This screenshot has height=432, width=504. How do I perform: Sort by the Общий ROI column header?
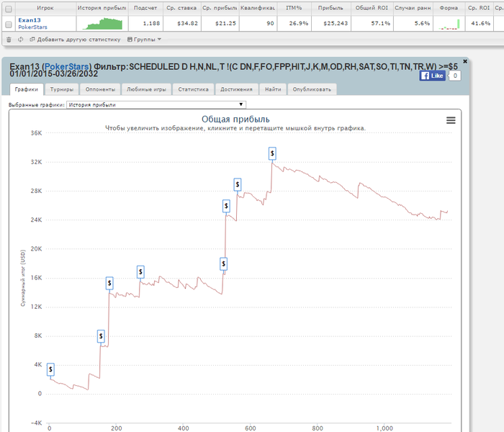[x=372, y=8]
